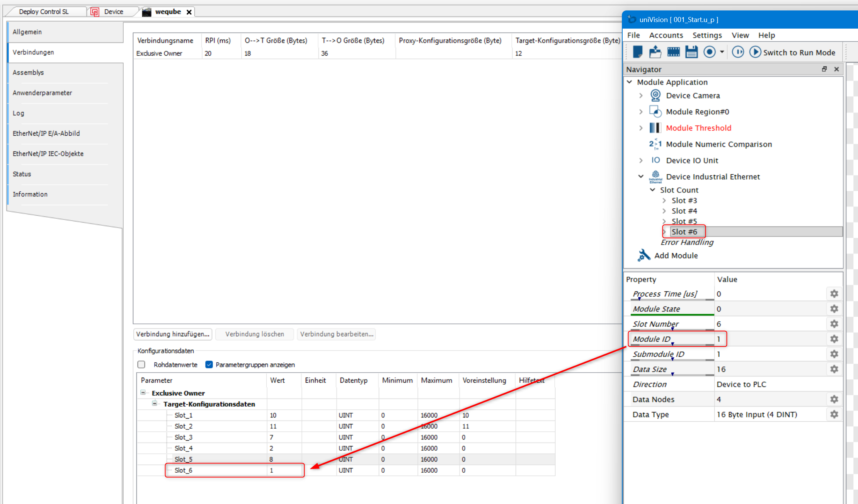Click the single-step pause-play icon

[x=737, y=52]
